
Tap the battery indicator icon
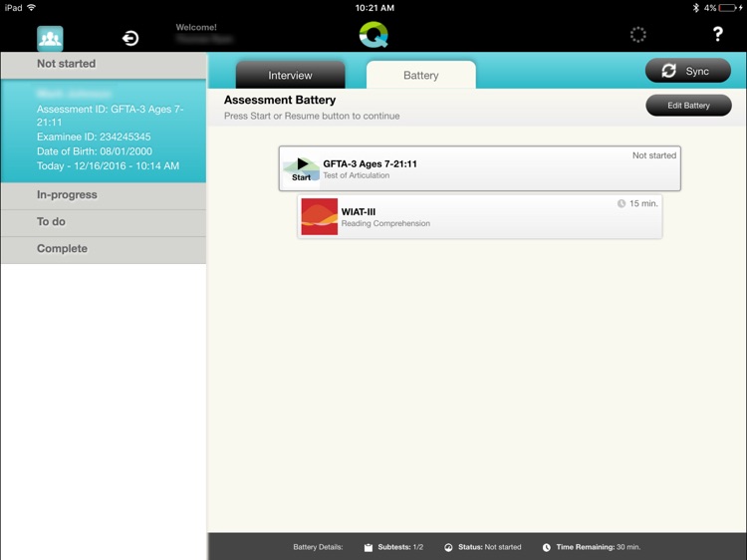(727, 8)
